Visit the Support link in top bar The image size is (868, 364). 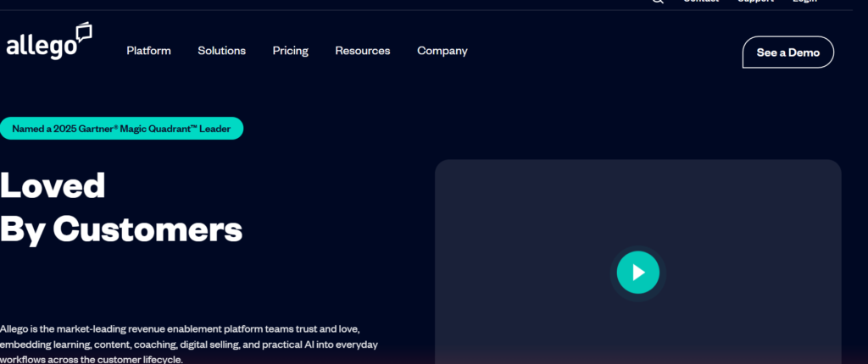754,2
